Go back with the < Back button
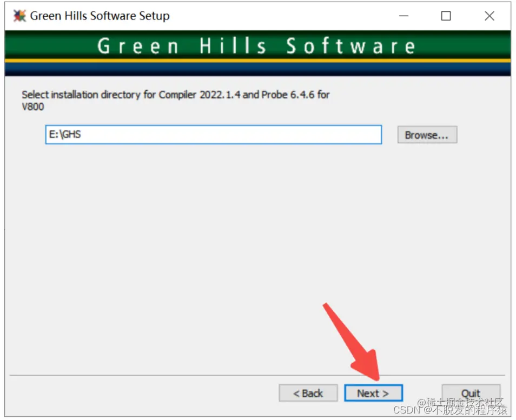Image resolution: width=516 pixels, height=420 pixels. click(308, 392)
